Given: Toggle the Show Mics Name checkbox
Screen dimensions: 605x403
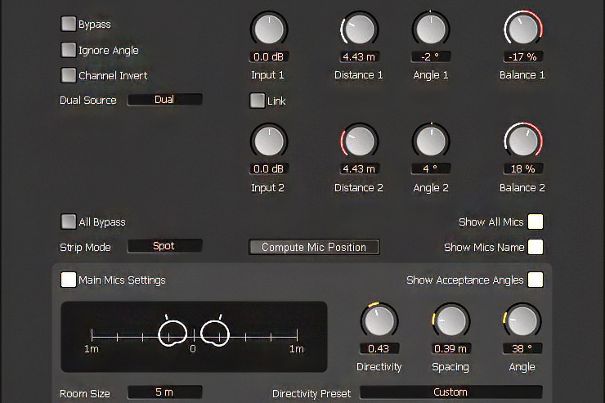Looking at the screenshot, I should (536, 247).
